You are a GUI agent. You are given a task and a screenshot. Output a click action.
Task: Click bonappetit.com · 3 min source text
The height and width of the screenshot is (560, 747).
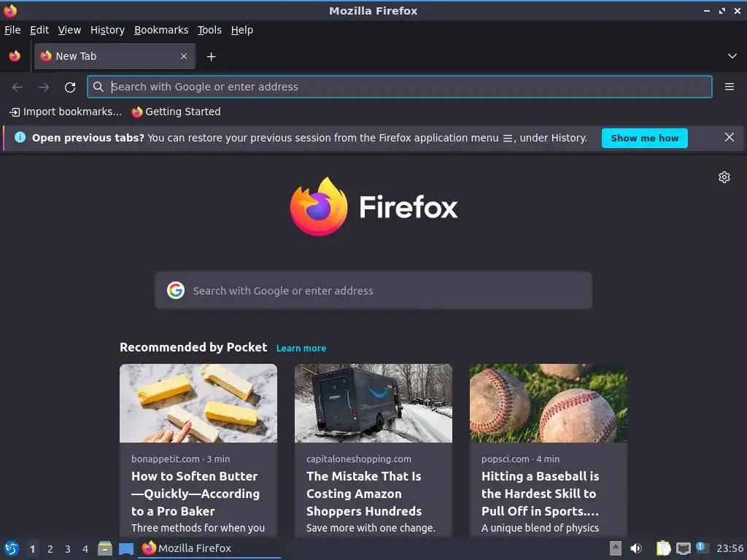coord(181,459)
